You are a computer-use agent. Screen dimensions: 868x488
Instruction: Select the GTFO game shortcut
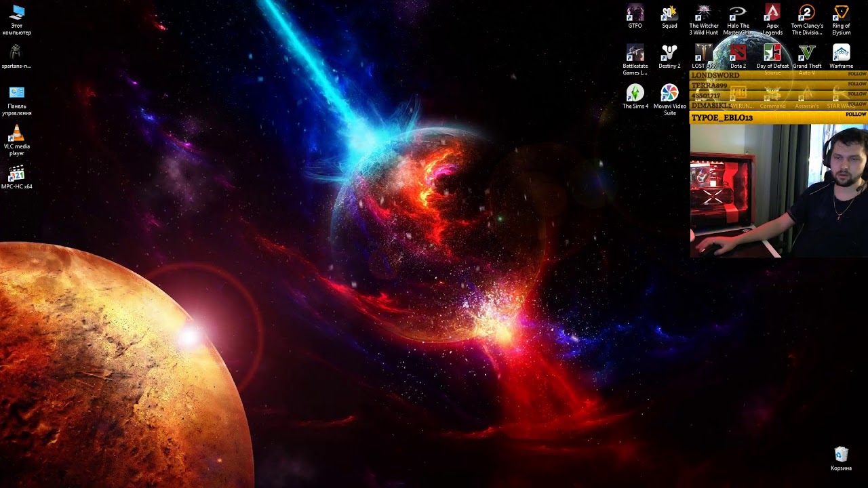pyautogui.click(x=635, y=17)
